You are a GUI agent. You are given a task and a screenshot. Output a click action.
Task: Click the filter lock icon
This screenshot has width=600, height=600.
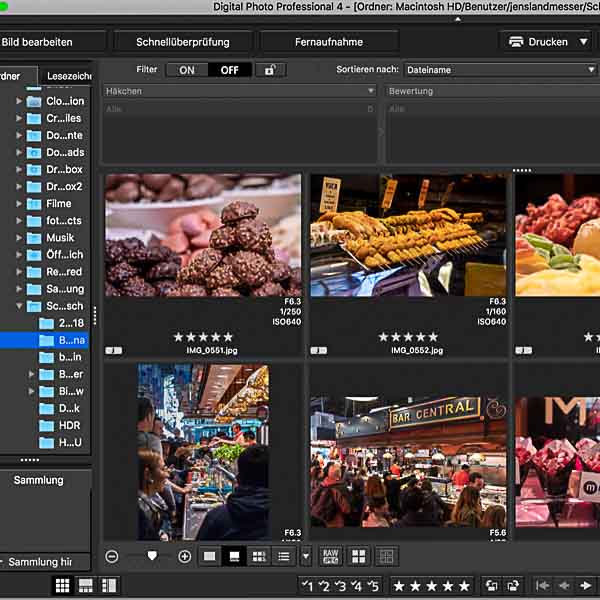point(271,70)
